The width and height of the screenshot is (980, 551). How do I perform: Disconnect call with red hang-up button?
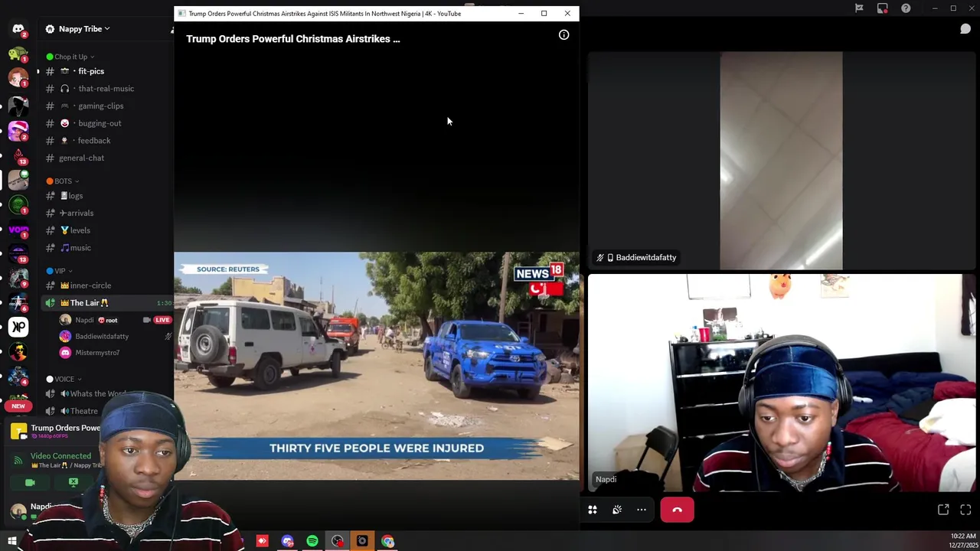678,510
